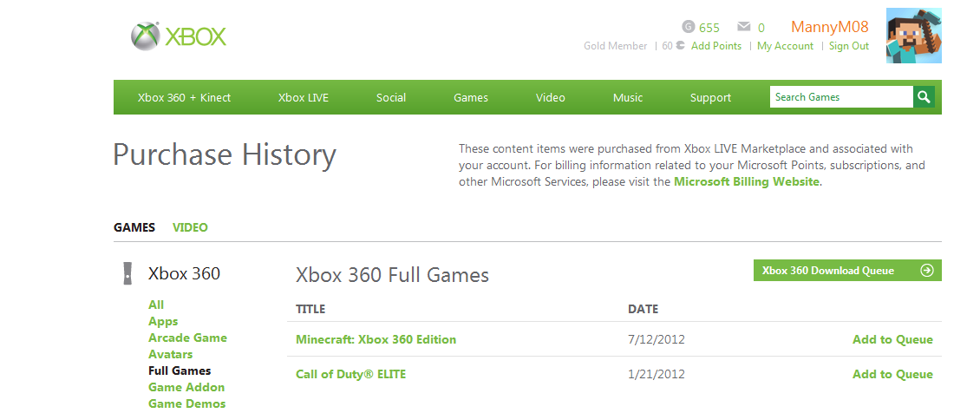Screen dimensions: 980x413
Task: Click the Xbox logo
Action: (179, 36)
